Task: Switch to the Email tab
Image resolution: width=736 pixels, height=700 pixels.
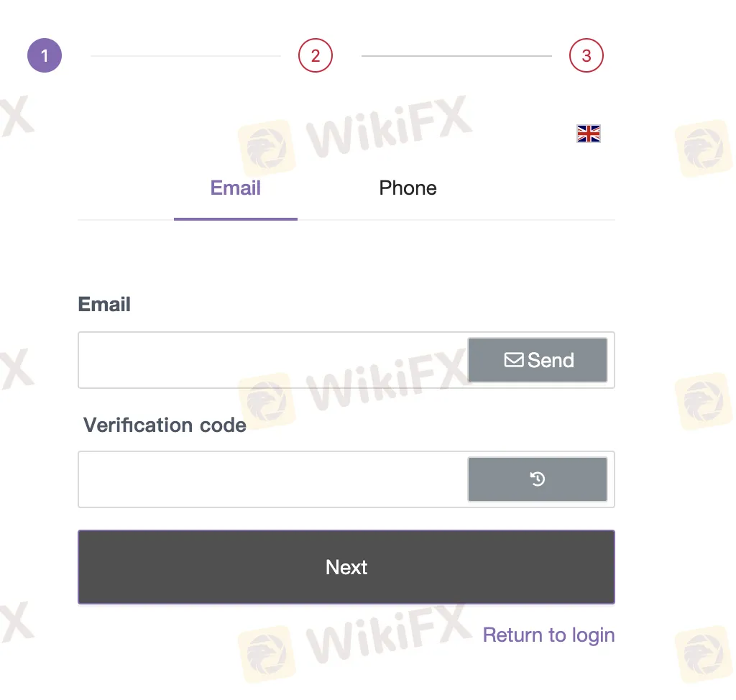Action: coord(235,188)
